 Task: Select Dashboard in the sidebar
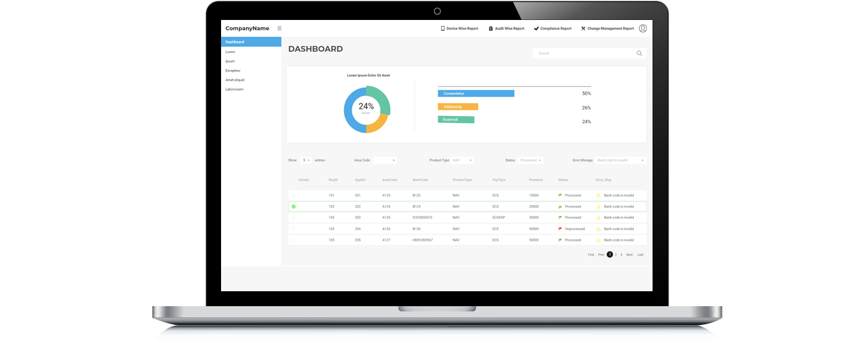coord(251,42)
